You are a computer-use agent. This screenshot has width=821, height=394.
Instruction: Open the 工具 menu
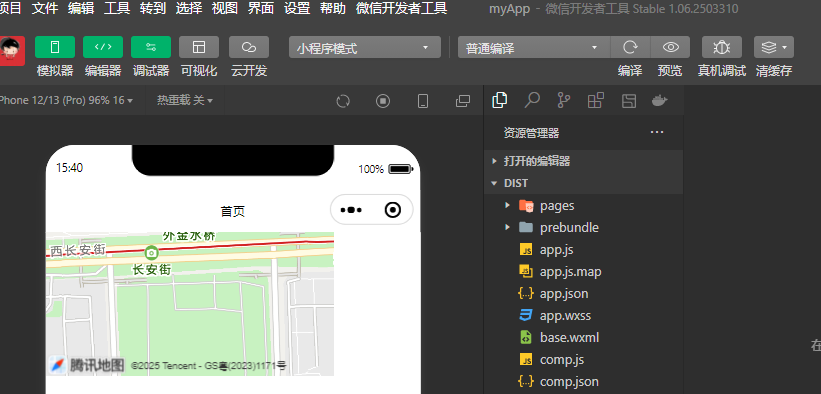click(x=117, y=8)
